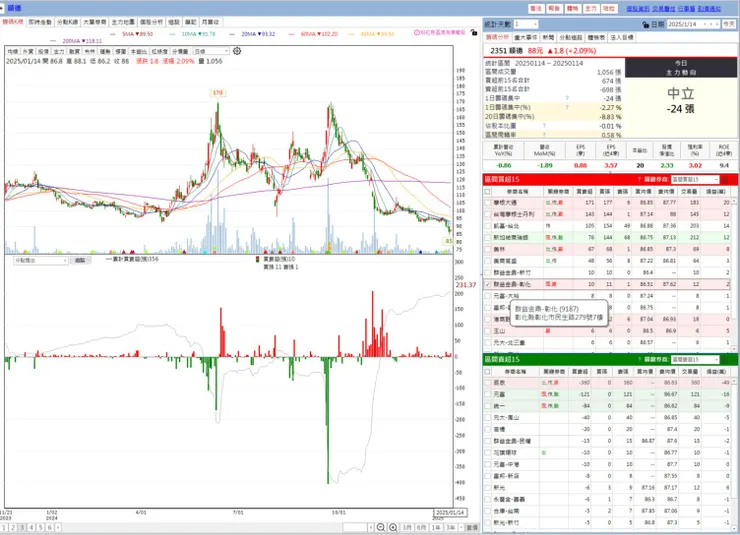Check the 新光-新竹 seller row
Screen dimensions: 740x535
click(488, 523)
